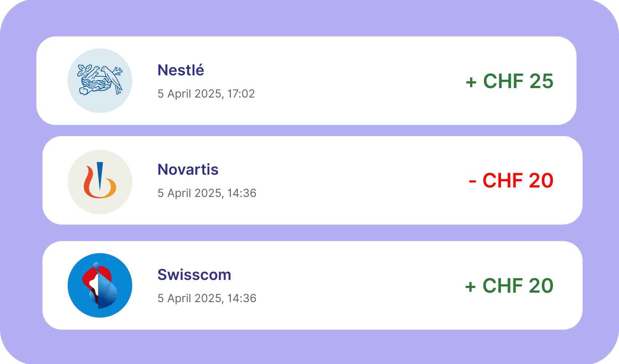This screenshot has height=364, width=619.
Task: Select the + CHF 25 amount
Action: [x=509, y=81]
